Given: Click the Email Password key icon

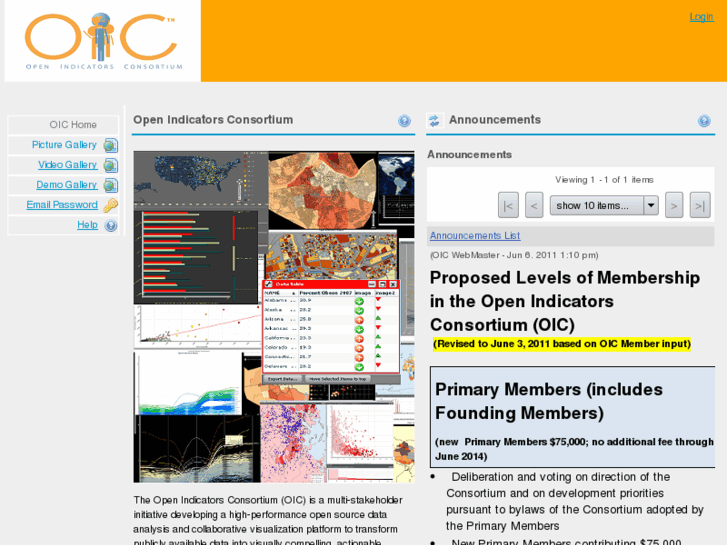Looking at the screenshot, I should [x=110, y=205].
